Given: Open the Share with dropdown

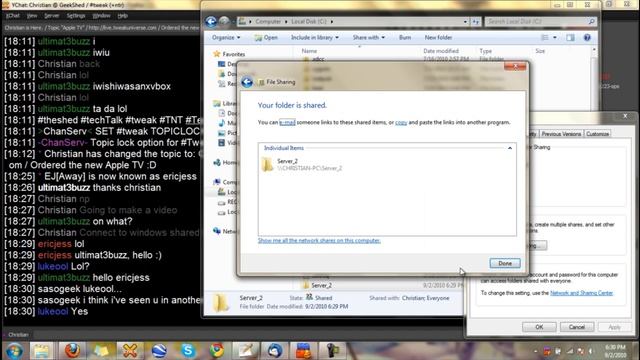Looking at the screenshot, I should tap(369, 38).
